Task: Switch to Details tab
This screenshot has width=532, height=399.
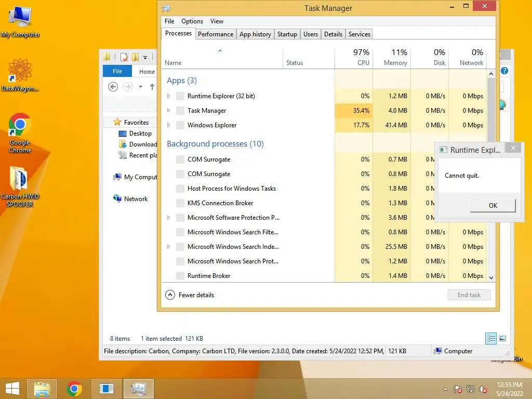Action: [333, 34]
